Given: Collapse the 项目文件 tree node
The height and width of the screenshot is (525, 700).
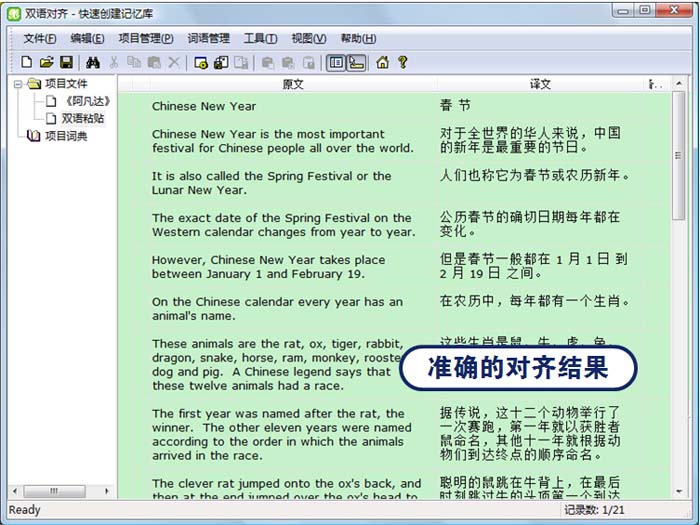Looking at the screenshot, I should [x=17, y=84].
